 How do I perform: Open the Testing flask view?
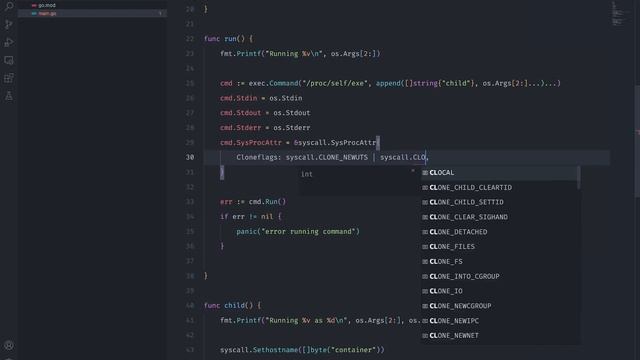[9, 96]
